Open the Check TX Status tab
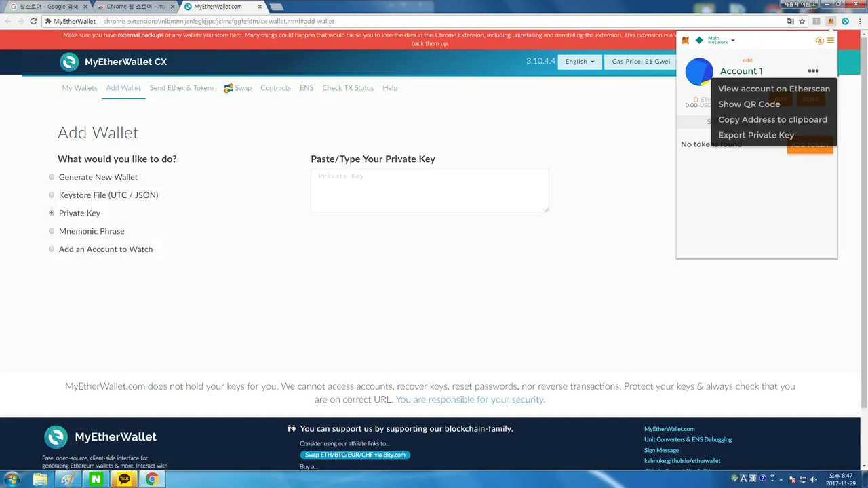868x488 pixels. [348, 88]
